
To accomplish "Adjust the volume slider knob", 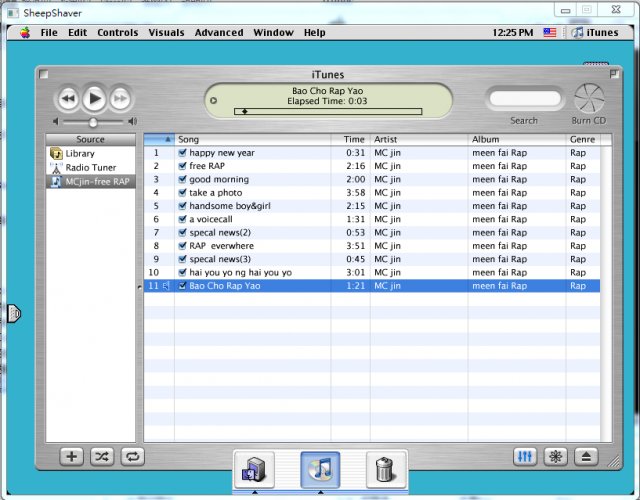I will (x=93, y=122).
